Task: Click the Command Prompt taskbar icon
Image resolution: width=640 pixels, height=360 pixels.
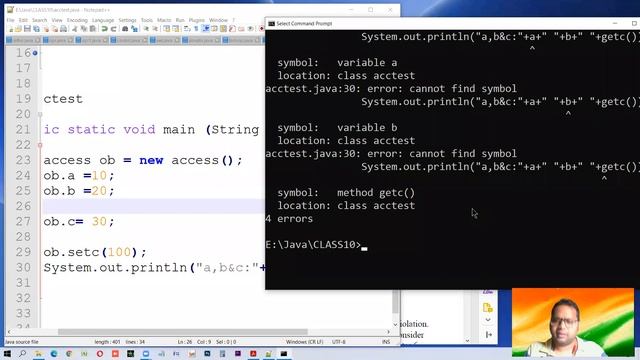Action: 284,353
